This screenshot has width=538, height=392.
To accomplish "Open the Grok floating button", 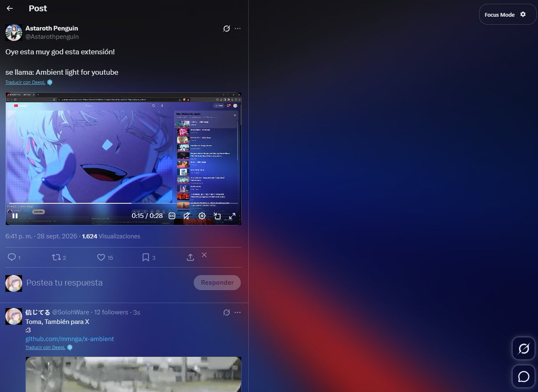I will pos(524,348).
